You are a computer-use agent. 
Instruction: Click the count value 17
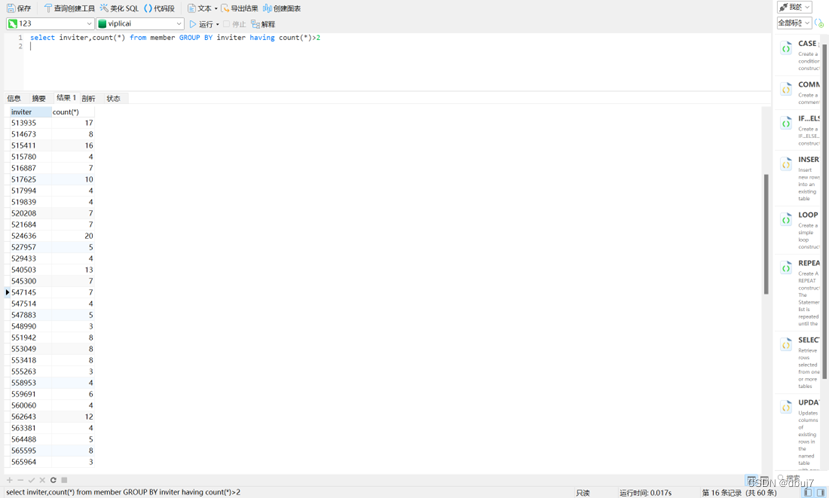pyautogui.click(x=73, y=123)
